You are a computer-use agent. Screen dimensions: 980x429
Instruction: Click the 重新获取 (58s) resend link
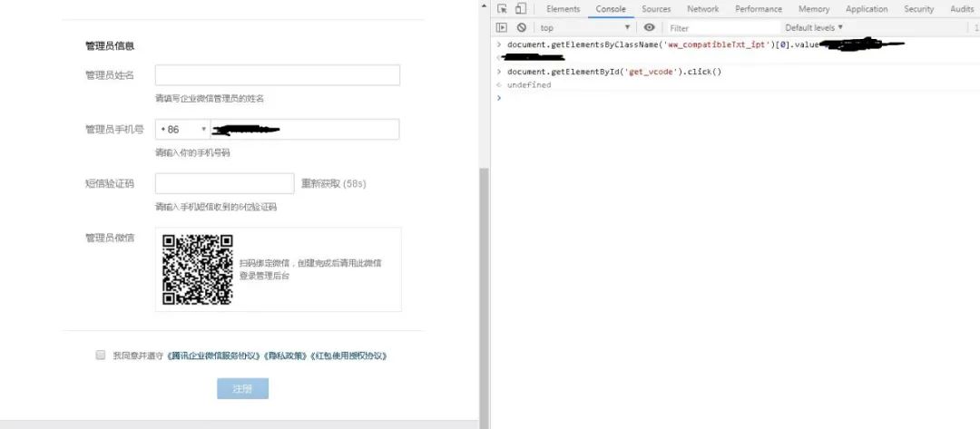(x=334, y=183)
